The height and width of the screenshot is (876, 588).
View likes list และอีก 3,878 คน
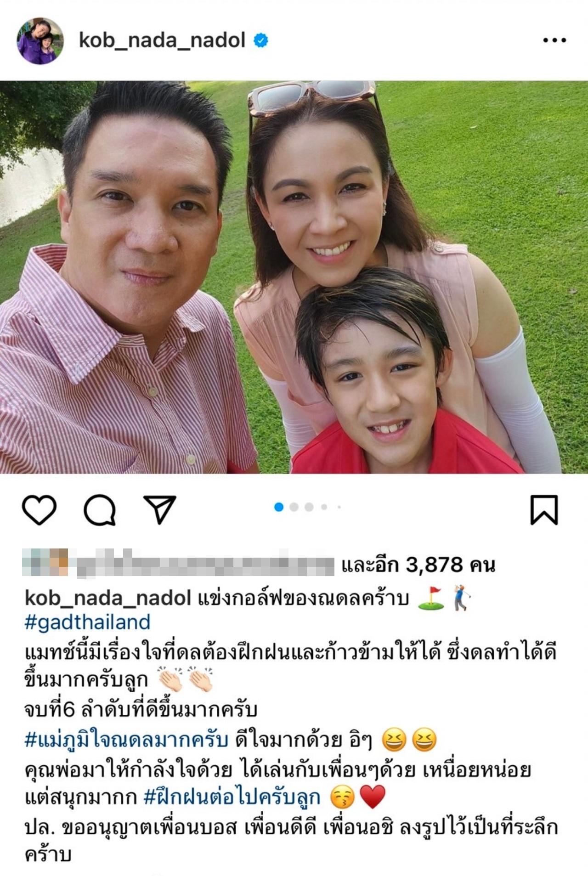(418, 565)
